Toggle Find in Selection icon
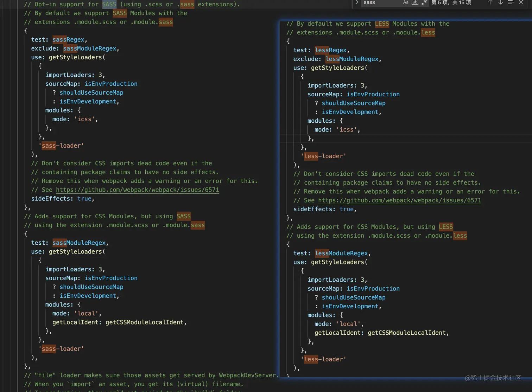This screenshot has width=532, height=392. coord(511,2)
